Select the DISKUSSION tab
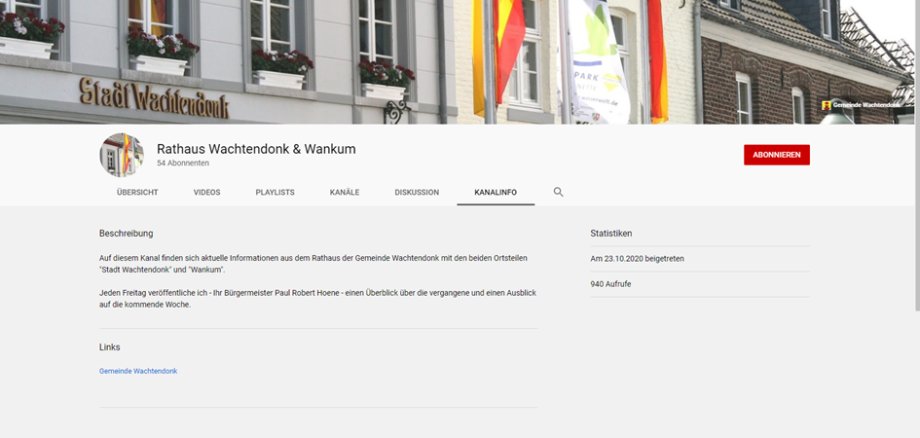 point(417,192)
